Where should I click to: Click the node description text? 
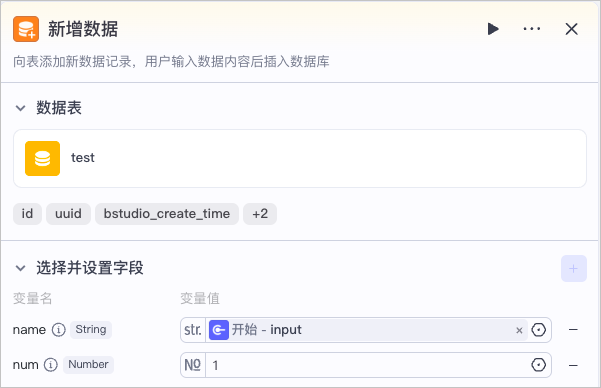pos(171,61)
